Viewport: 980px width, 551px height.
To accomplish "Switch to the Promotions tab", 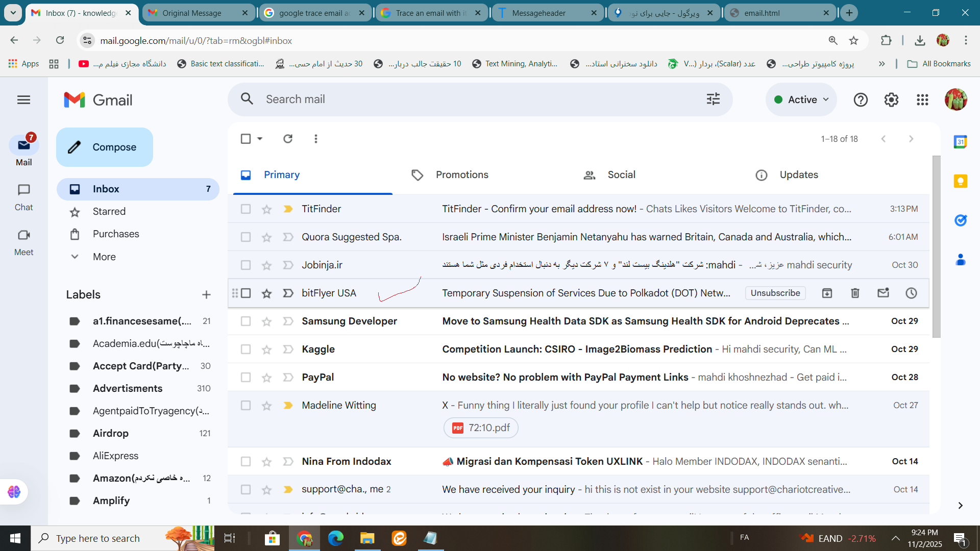I will (461, 175).
